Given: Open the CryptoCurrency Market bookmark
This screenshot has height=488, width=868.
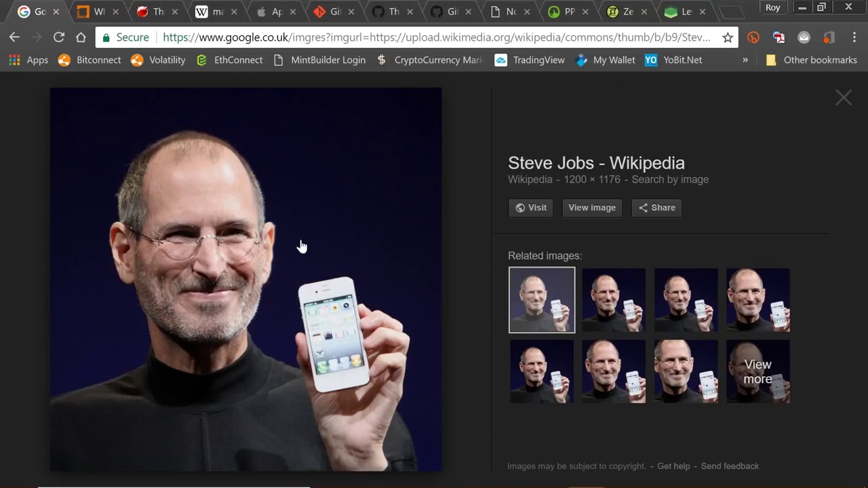Looking at the screenshot, I should 430,60.
